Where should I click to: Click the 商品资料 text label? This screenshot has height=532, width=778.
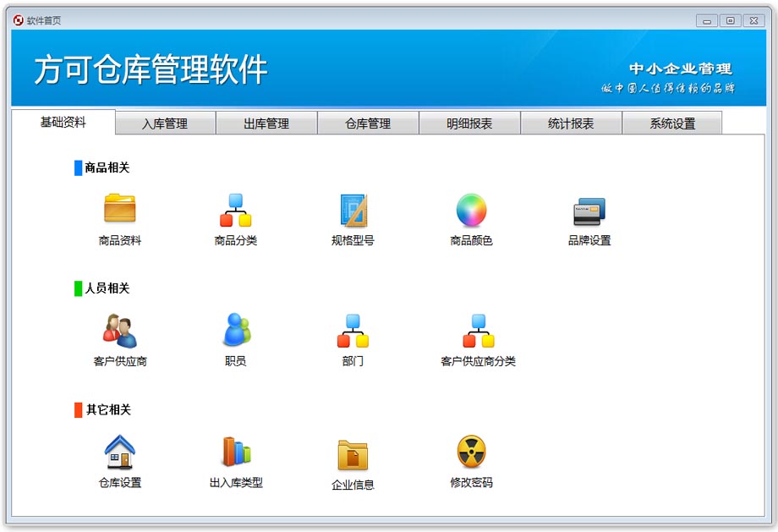pyautogui.click(x=120, y=241)
